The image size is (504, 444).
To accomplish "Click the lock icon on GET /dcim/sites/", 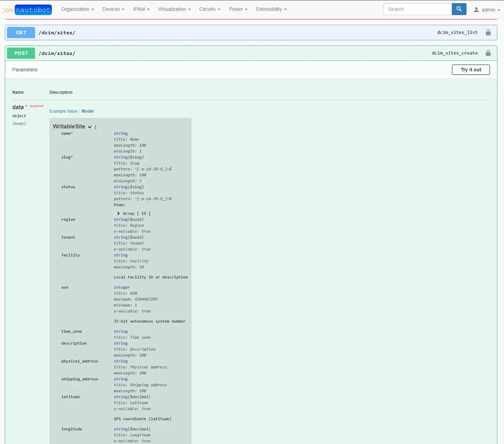I will 488,33.
